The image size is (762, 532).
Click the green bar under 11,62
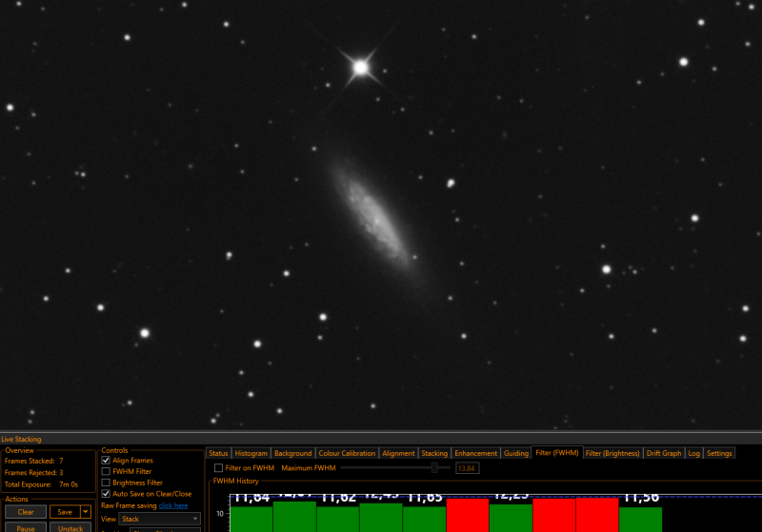click(x=338, y=519)
